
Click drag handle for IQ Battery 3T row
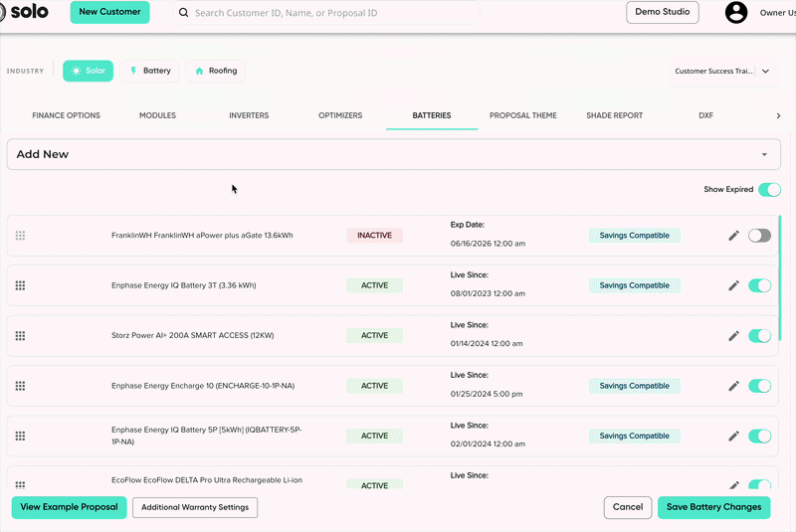pos(20,285)
